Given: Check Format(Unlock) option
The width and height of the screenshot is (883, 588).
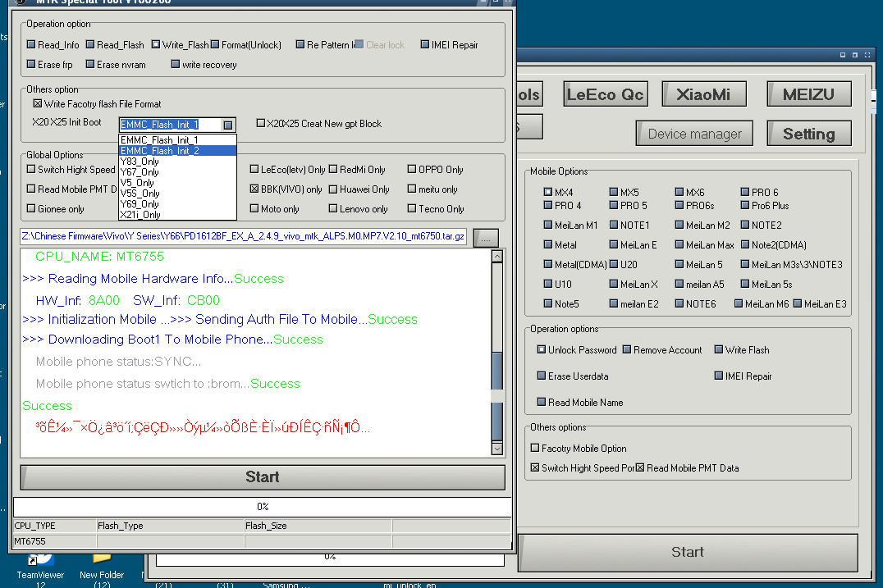Looking at the screenshot, I should [x=214, y=44].
